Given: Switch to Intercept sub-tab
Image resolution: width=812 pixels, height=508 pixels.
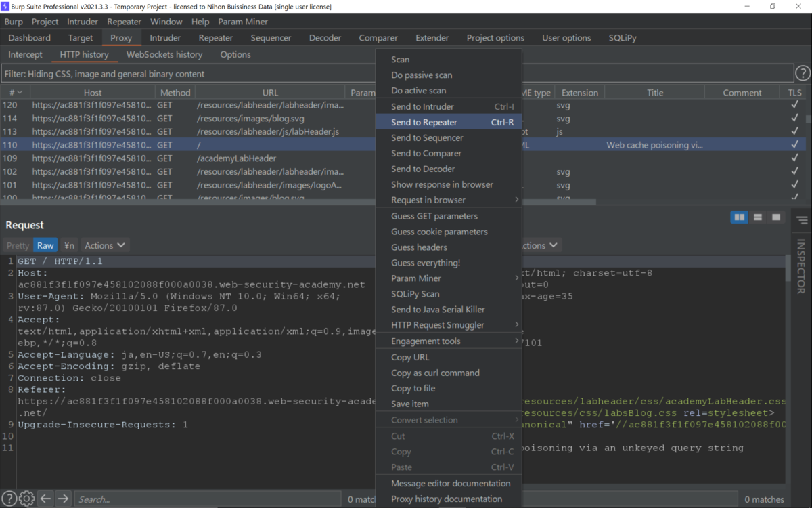Looking at the screenshot, I should [x=26, y=54].
